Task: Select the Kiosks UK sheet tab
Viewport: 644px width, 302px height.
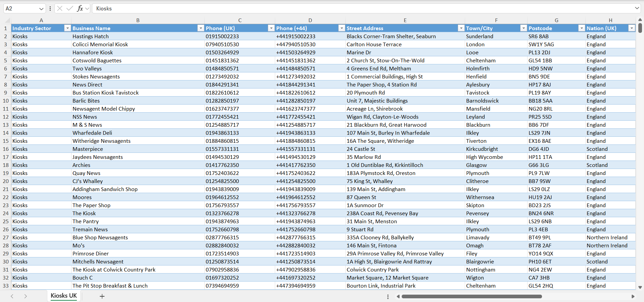Action: tap(64, 296)
